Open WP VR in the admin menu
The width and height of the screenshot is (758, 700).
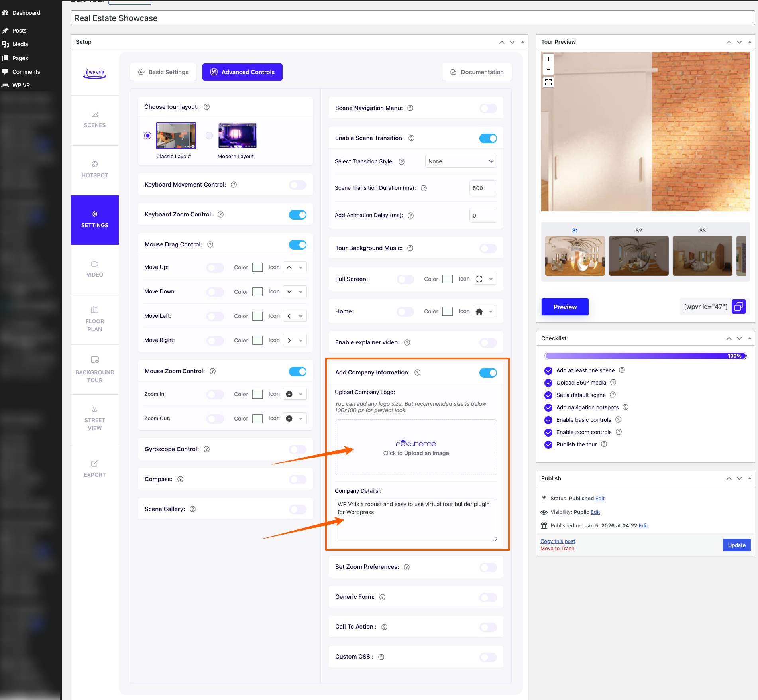point(21,85)
